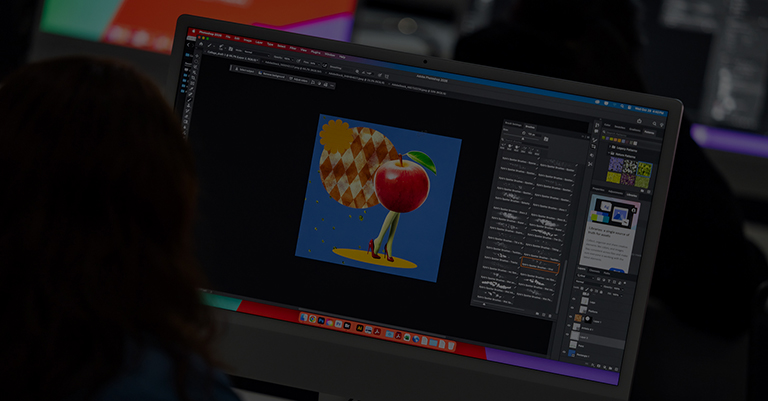768x401 pixels.
Task: Open the Trash in the Dock
Action: 451,346
